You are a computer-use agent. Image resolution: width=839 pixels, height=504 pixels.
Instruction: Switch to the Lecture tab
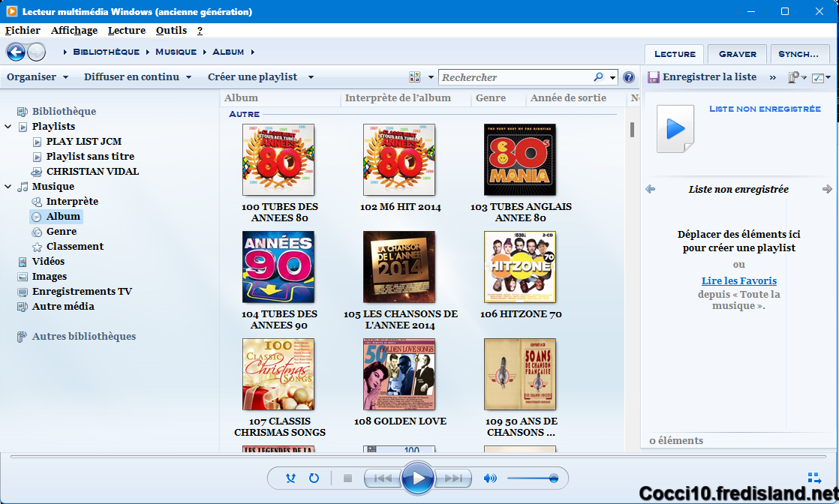(675, 54)
